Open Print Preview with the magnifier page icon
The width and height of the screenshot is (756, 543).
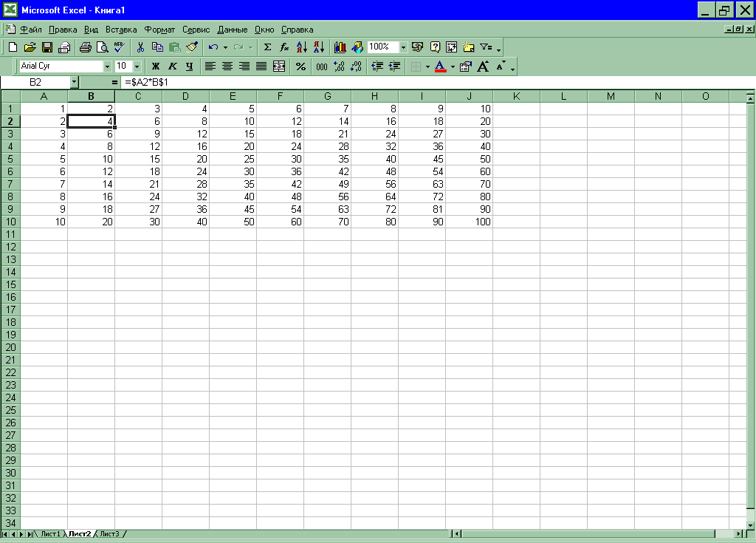click(102, 47)
